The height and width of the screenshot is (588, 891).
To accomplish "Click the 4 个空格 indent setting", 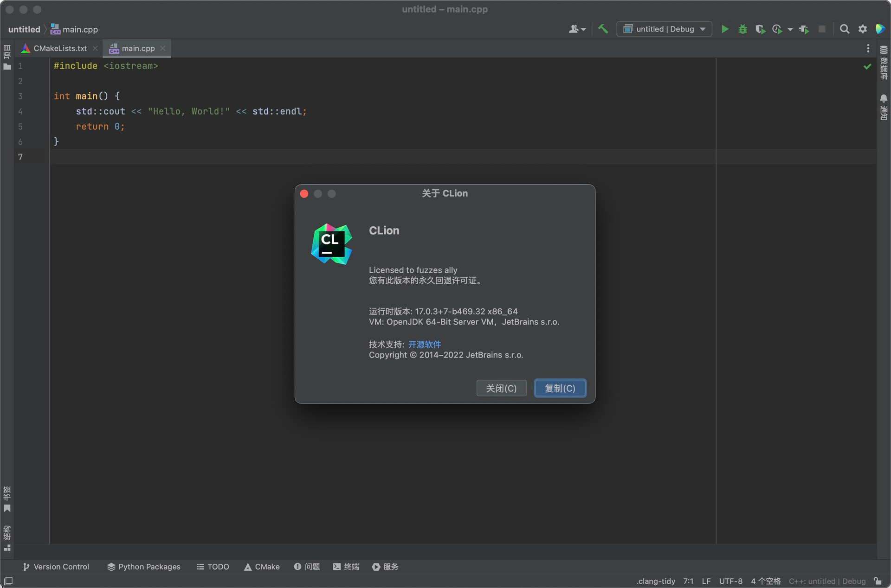I will [766, 581].
